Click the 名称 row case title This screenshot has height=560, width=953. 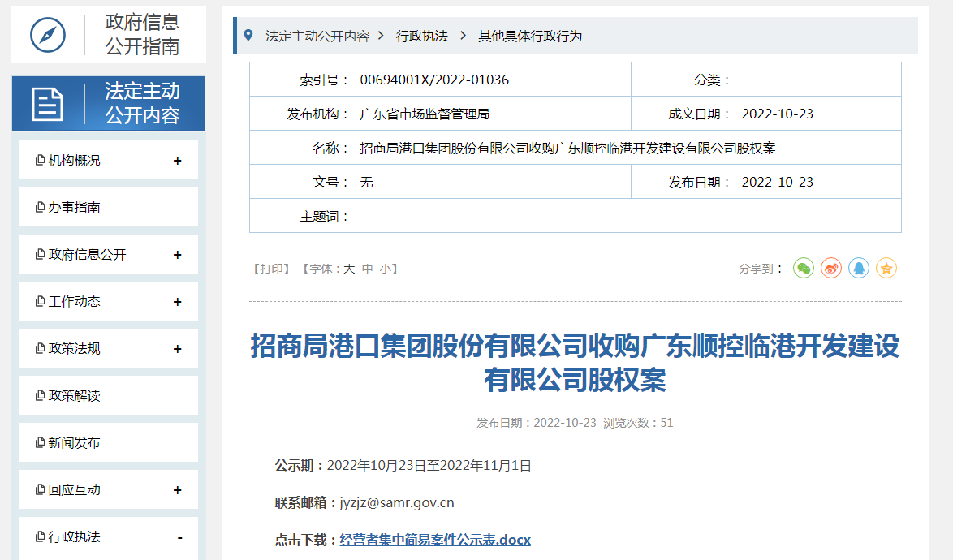click(567, 149)
